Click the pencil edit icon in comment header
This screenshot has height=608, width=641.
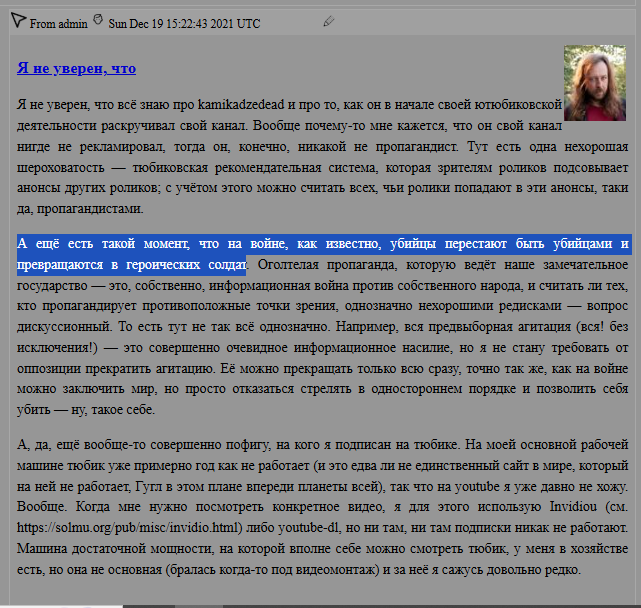(329, 21)
